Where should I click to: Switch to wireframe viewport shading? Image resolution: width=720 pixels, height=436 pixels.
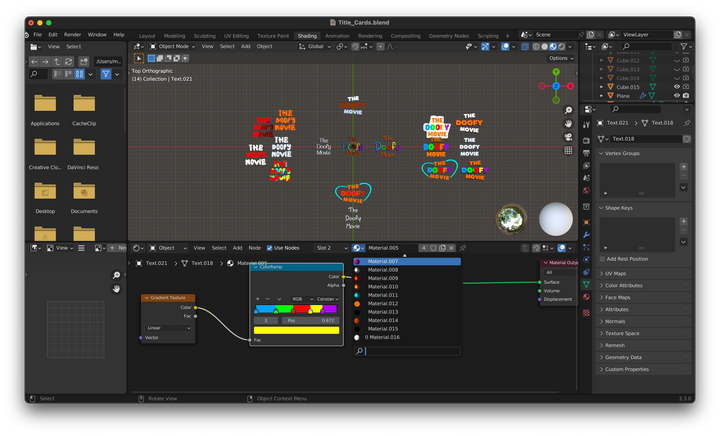536,46
